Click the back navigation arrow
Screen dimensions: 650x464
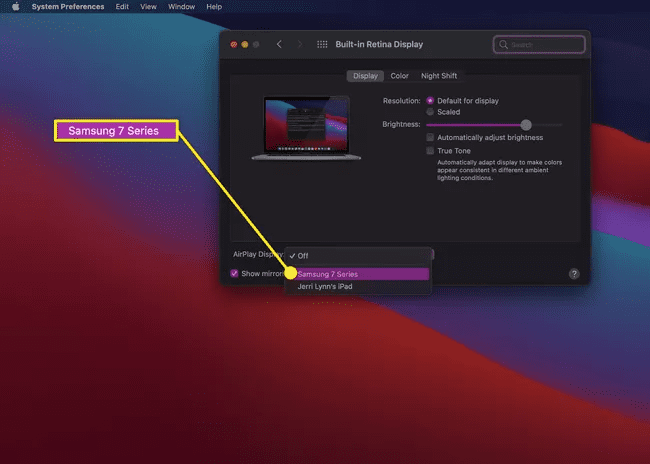pos(279,44)
